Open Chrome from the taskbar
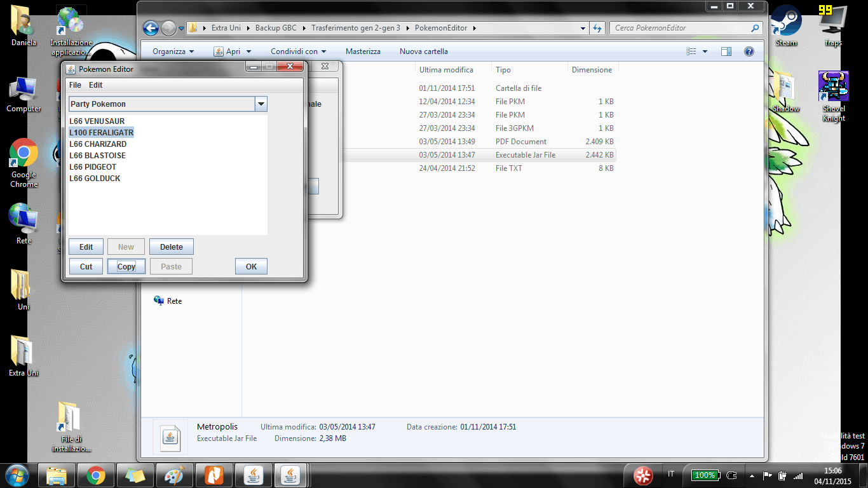The width and height of the screenshot is (868, 488). click(x=96, y=475)
